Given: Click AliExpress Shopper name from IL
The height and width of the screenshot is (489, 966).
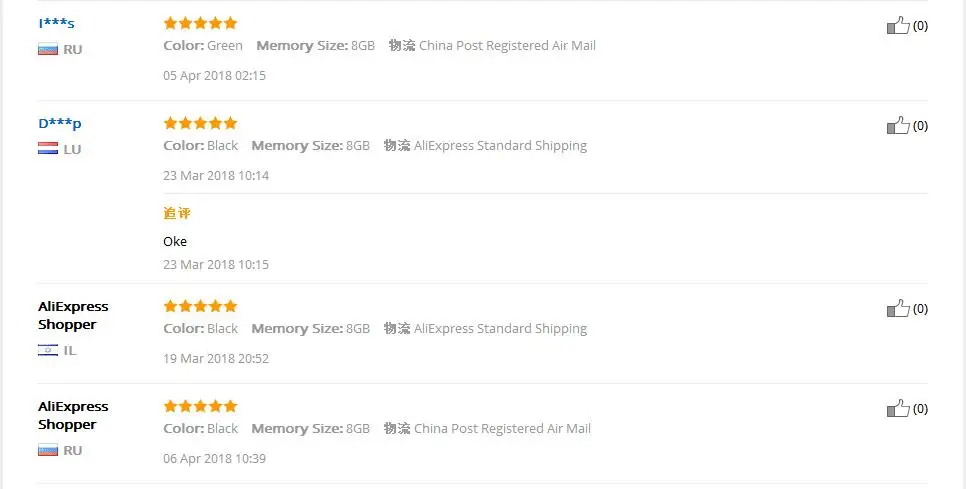Looking at the screenshot, I should pyautogui.click(x=72, y=315).
